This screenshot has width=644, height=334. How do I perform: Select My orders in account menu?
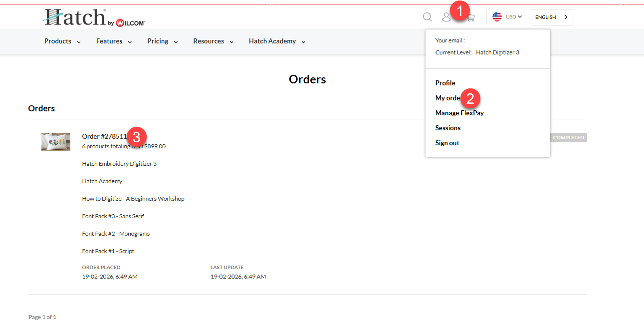(x=447, y=98)
